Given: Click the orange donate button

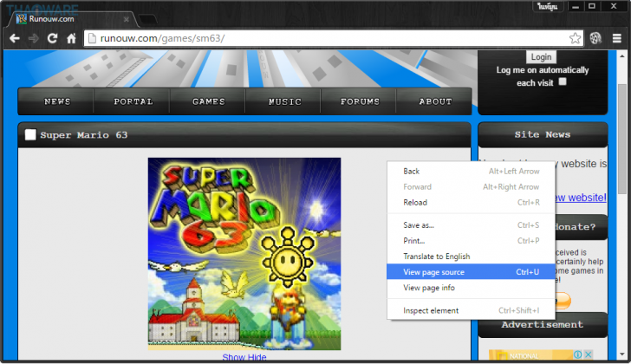Looking at the screenshot, I should pos(563,301).
